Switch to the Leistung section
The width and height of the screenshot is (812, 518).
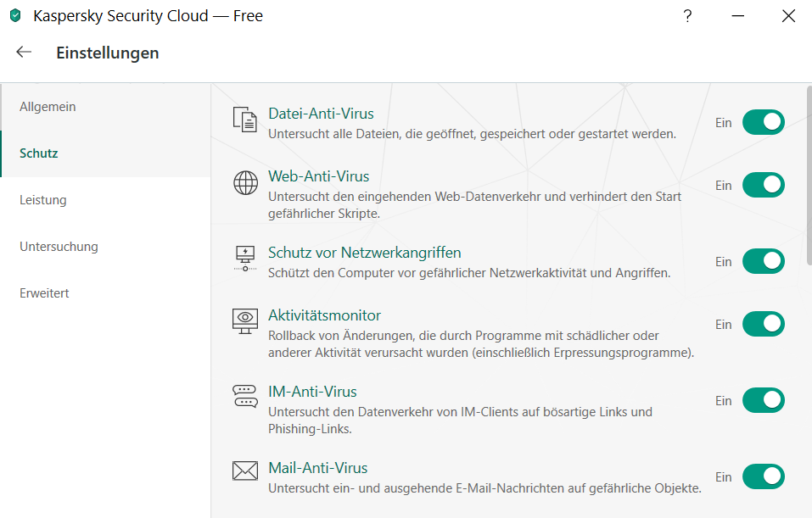tap(43, 200)
